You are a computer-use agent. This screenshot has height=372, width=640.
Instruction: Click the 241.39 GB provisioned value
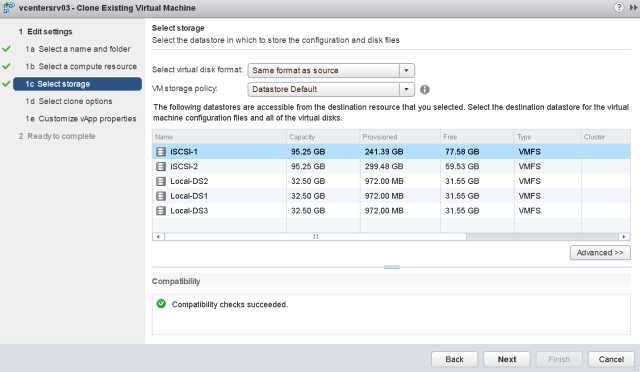[384, 152]
